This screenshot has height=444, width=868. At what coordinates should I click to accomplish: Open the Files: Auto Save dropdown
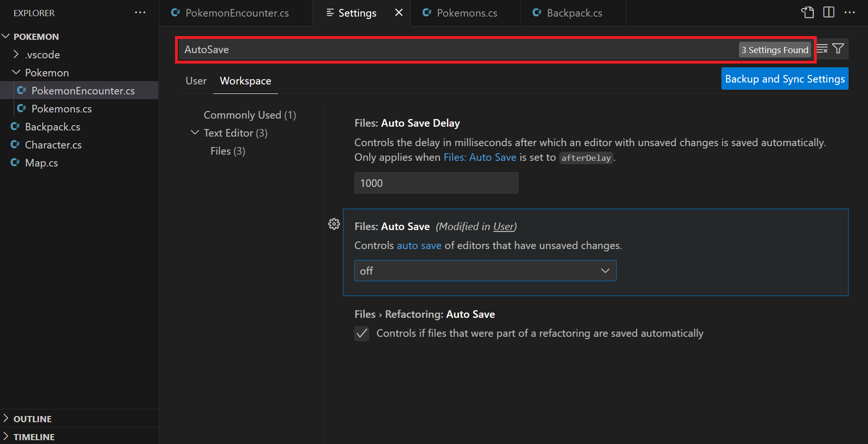(x=485, y=270)
